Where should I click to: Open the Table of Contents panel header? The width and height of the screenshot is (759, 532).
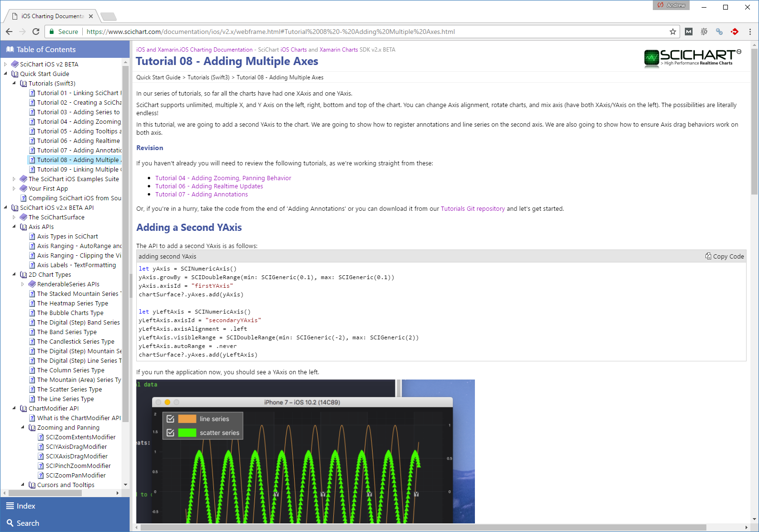pos(65,49)
